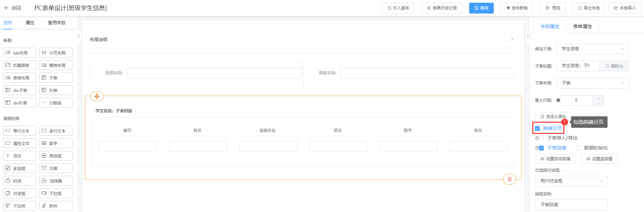
Task: Add a 下拉框 control
Action: click(x=56, y=193)
